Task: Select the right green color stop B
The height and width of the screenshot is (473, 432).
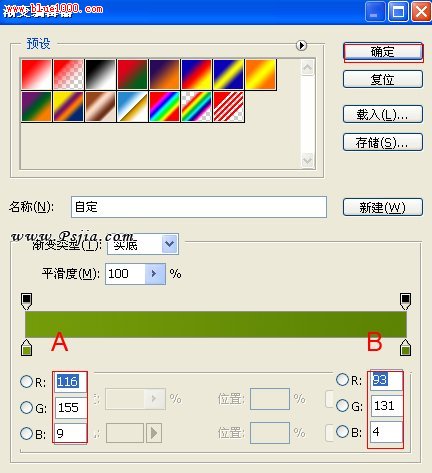Action: 405,348
